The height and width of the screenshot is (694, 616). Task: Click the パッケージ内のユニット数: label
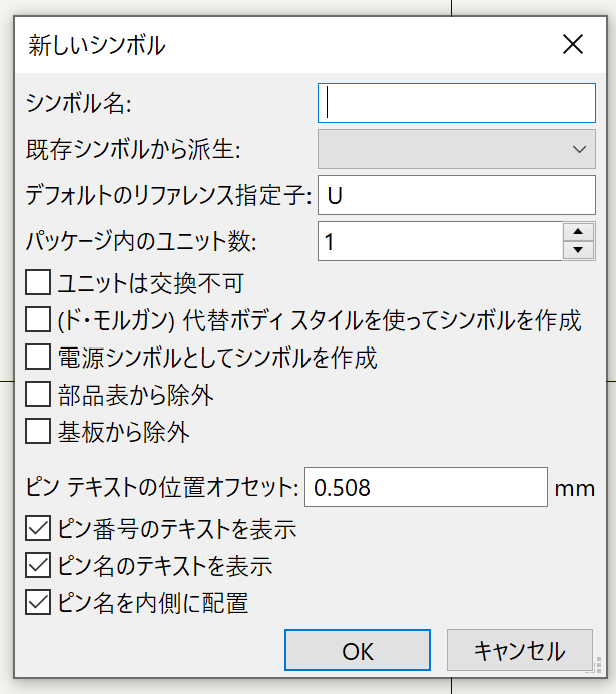pos(141,242)
